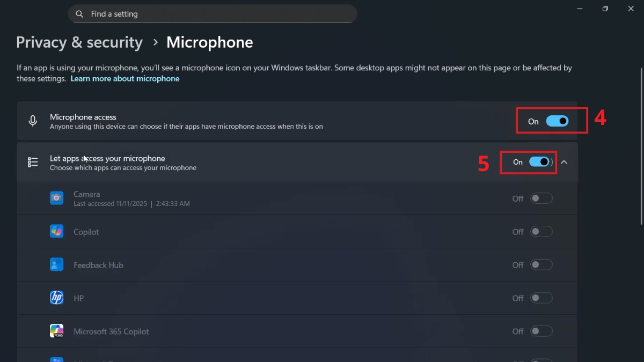Click the microphone icon beside Microphone access
This screenshot has height=362, width=644.
(x=33, y=121)
